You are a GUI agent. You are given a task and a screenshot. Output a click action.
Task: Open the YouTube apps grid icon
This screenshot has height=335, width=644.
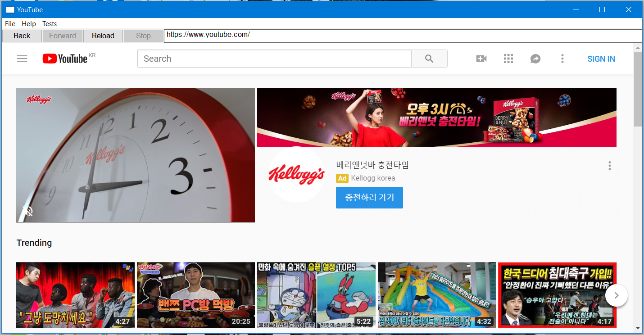(x=508, y=59)
